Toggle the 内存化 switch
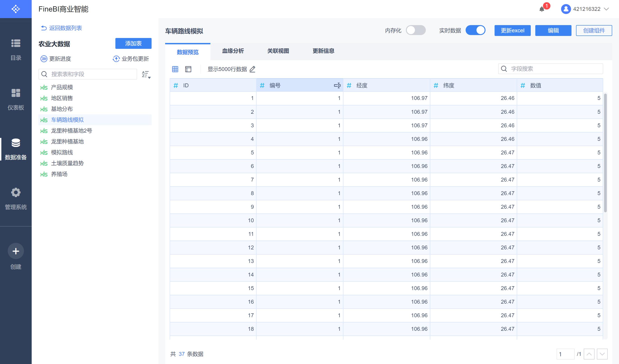The height and width of the screenshot is (364, 619). click(x=416, y=31)
